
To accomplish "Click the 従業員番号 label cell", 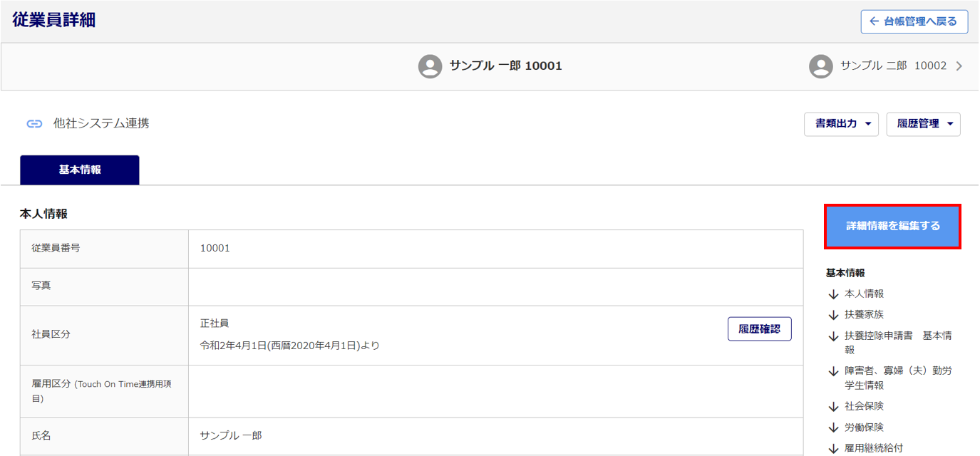I will 104,249.
